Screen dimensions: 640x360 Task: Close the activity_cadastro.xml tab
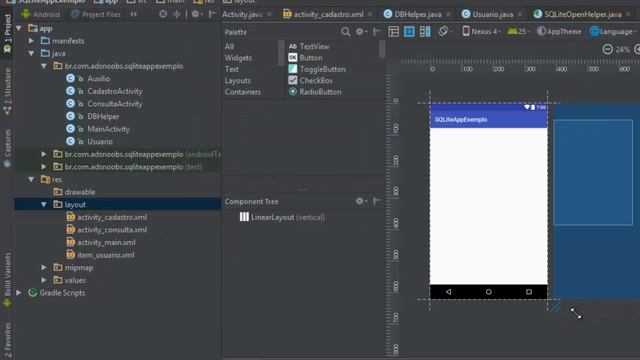click(370, 14)
